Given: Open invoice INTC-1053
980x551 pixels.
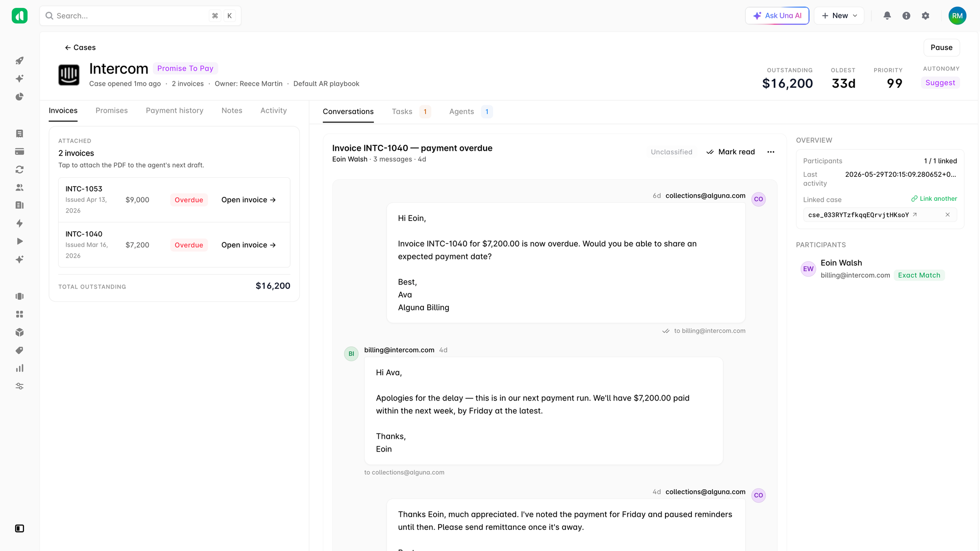Looking at the screenshot, I should (x=248, y=200).
